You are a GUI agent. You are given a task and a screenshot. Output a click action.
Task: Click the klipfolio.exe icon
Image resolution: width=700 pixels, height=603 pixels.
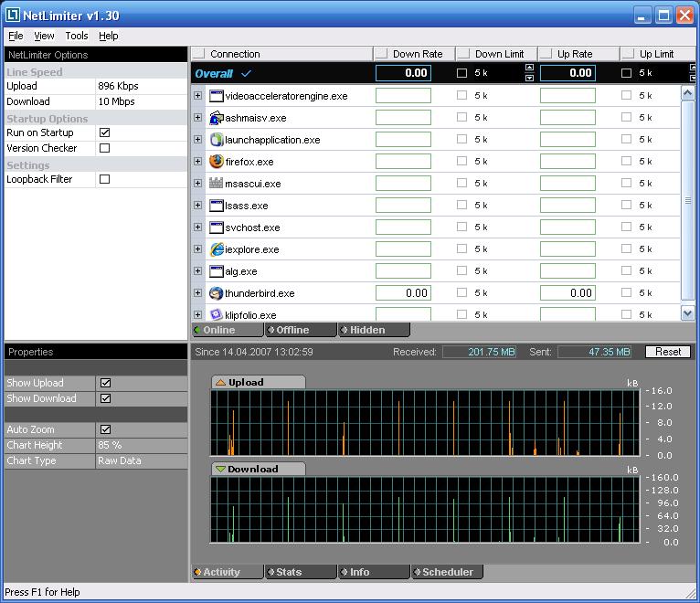pos(217,314)
